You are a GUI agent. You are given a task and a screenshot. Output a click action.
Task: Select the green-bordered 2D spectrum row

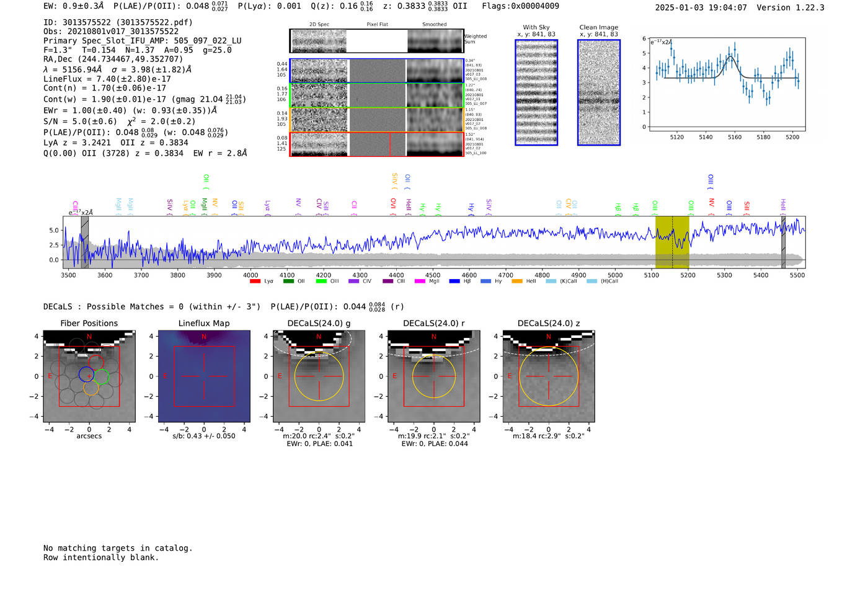(376, 96)
